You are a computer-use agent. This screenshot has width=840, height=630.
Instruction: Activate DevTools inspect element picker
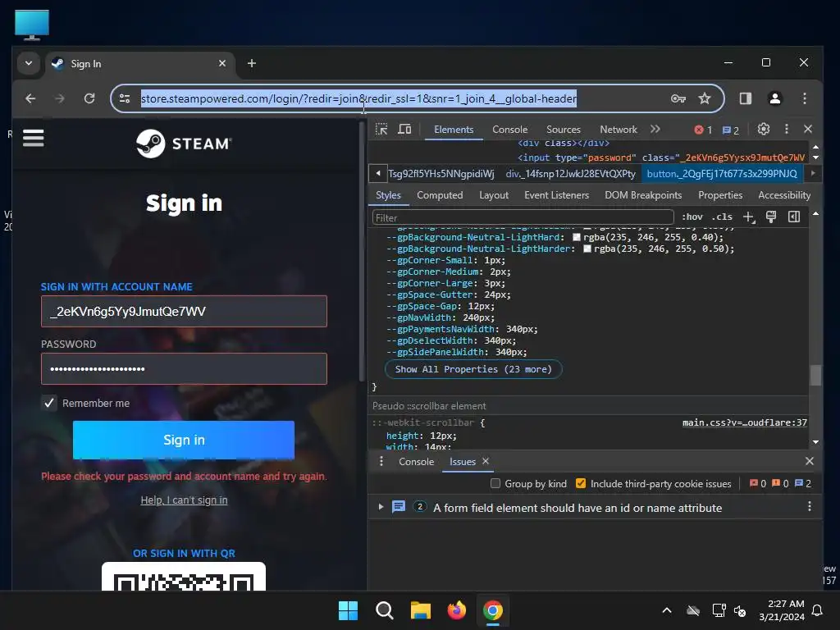[x=381, y=129]
